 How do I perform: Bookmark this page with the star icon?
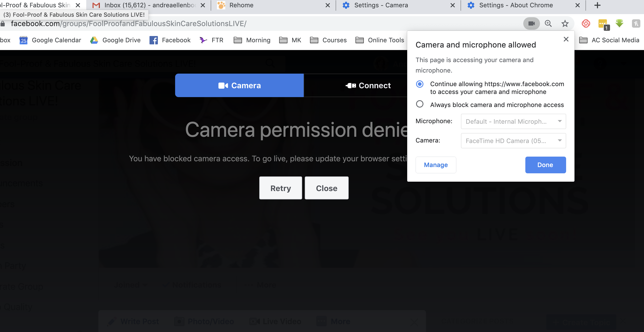click(x=565, y=23)
